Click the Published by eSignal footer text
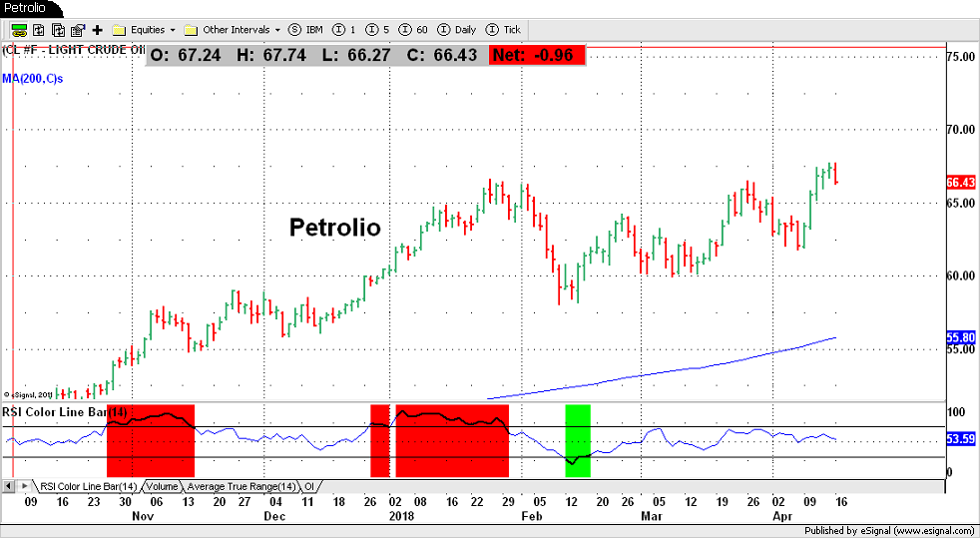This screenshot has height=538, width=980. pos(891,532)
